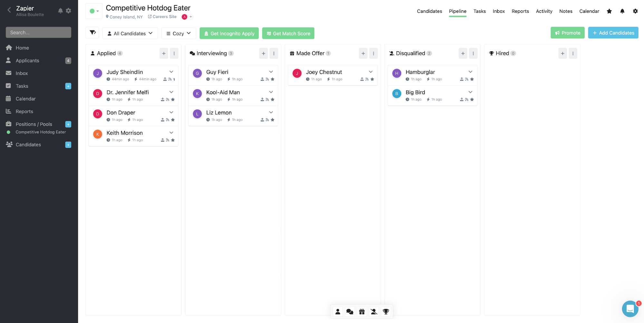Open the Made Offer gift icon in bottom toolbar
The width and height of the screenshot is (644, 323).
point(361,312)
